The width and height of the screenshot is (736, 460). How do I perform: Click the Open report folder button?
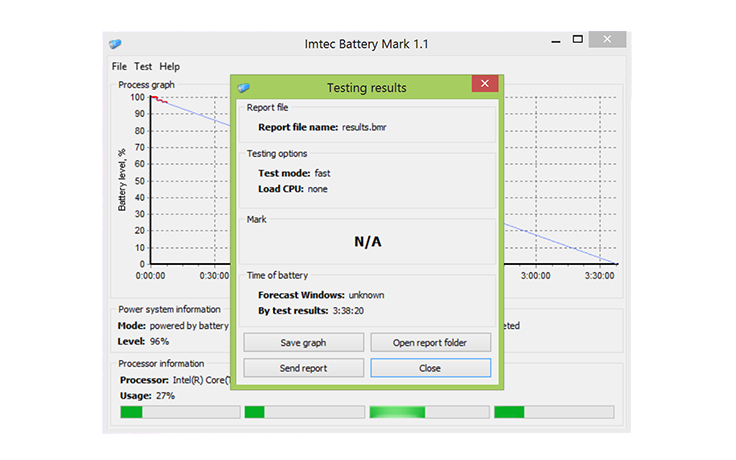[x=430, y=343]
